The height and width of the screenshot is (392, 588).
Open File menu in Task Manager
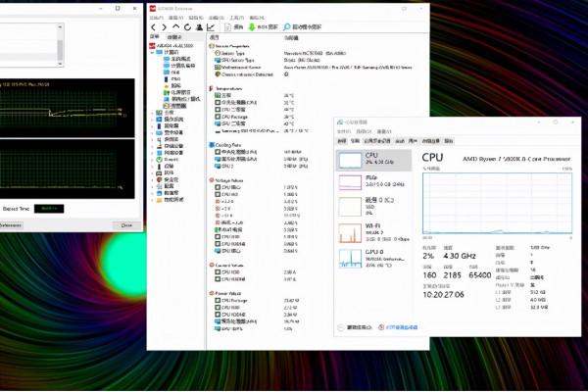click(344, 131)
